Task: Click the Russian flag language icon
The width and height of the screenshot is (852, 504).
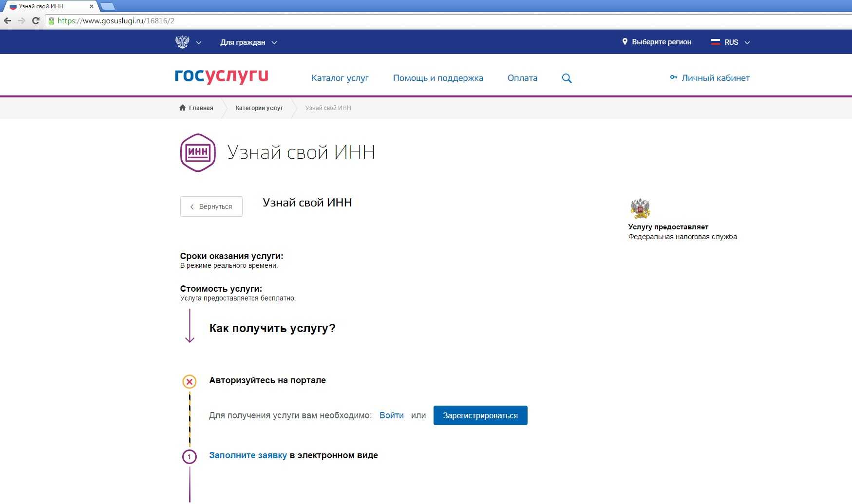Action: point(716,42)
